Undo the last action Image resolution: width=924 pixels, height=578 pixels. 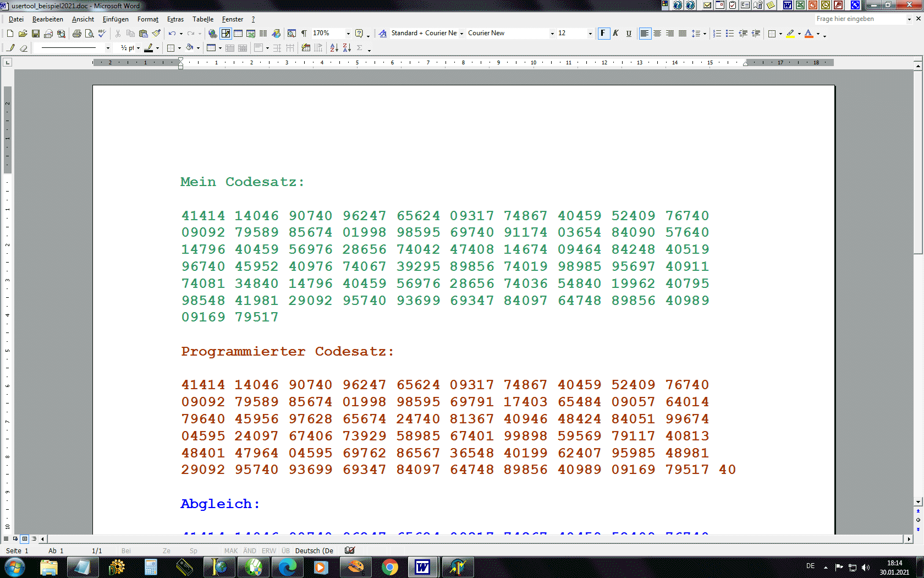click(172, 34)
